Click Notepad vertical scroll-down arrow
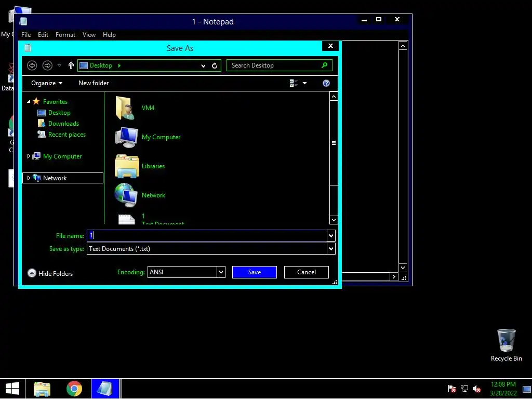The height and width of the screenshot is (399, 532). tap(403, 268)
